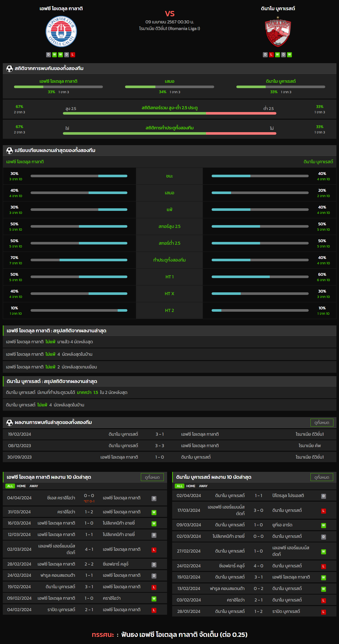Image resolution: width=339 pixels, height=644 pixels.
Task: Click W result badge for 16/03/2024 match
Action: click(154, 524)
